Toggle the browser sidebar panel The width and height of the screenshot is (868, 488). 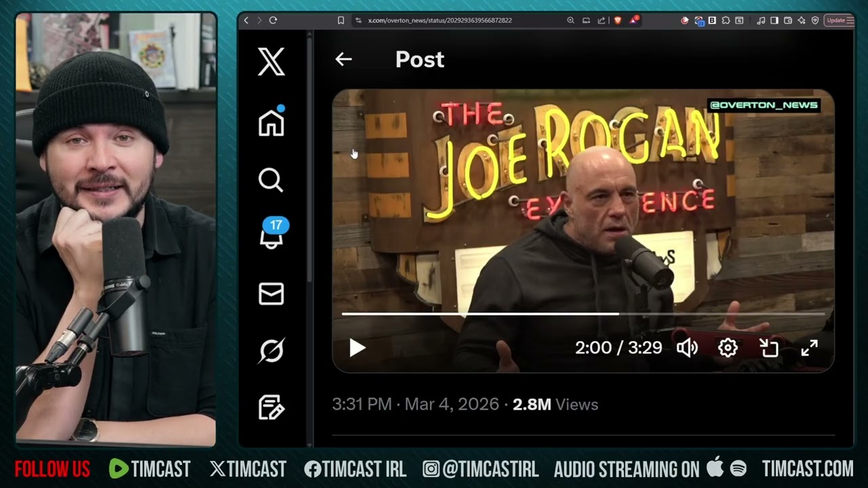click(774, 20)
